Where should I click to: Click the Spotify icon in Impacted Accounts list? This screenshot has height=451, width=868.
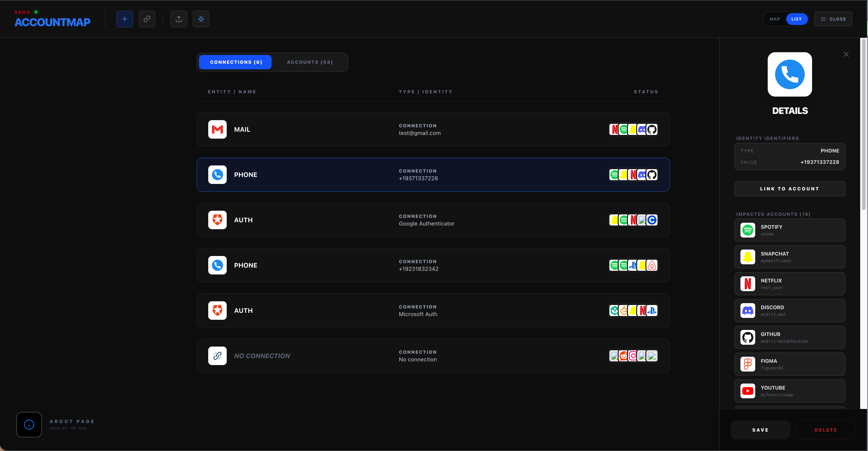(748, 230)
